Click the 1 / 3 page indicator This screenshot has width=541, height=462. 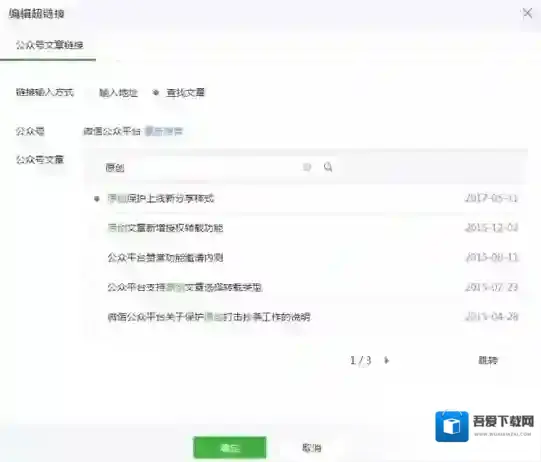[361, 361]
